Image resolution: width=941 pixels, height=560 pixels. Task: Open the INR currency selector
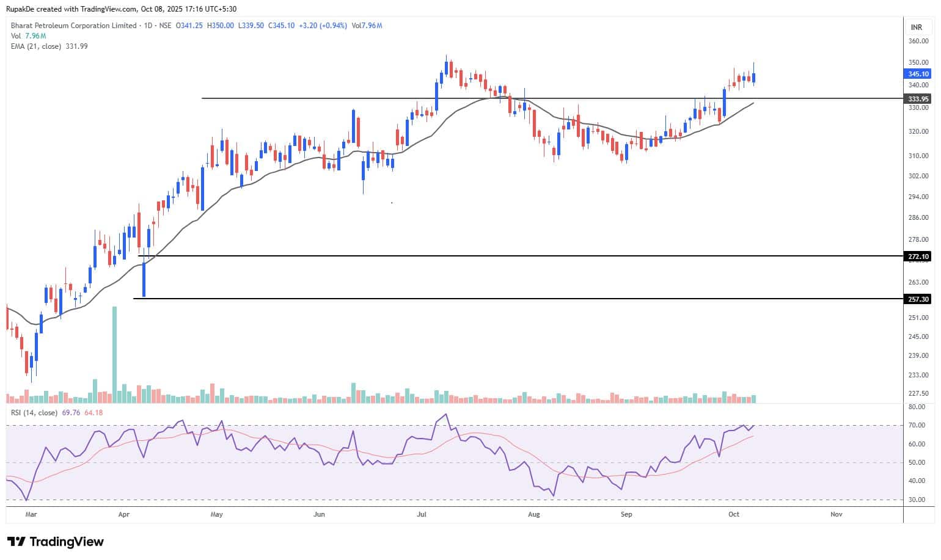point(916,27)
